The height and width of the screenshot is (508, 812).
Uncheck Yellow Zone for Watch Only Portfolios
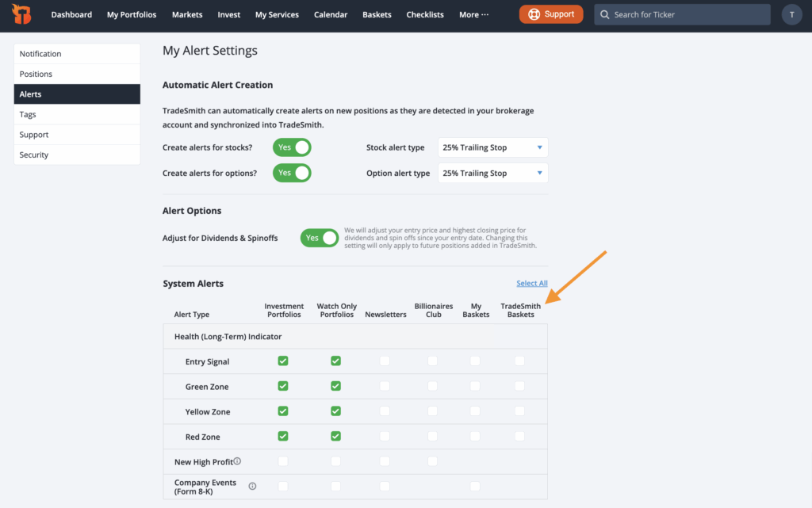pos(335,411)
